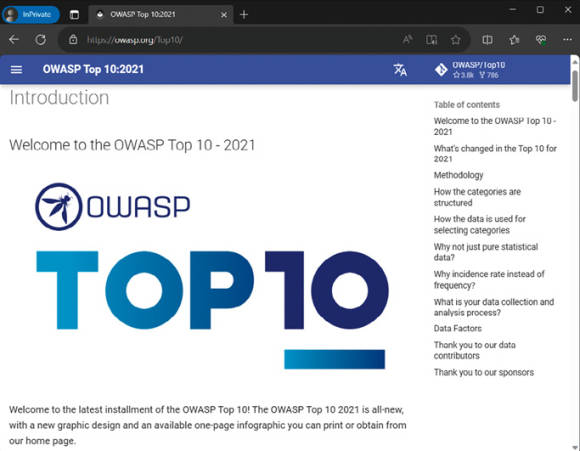Screen dimensions: 580x451
Task: Open the tab actions menu icon
Action: [74, 15]
